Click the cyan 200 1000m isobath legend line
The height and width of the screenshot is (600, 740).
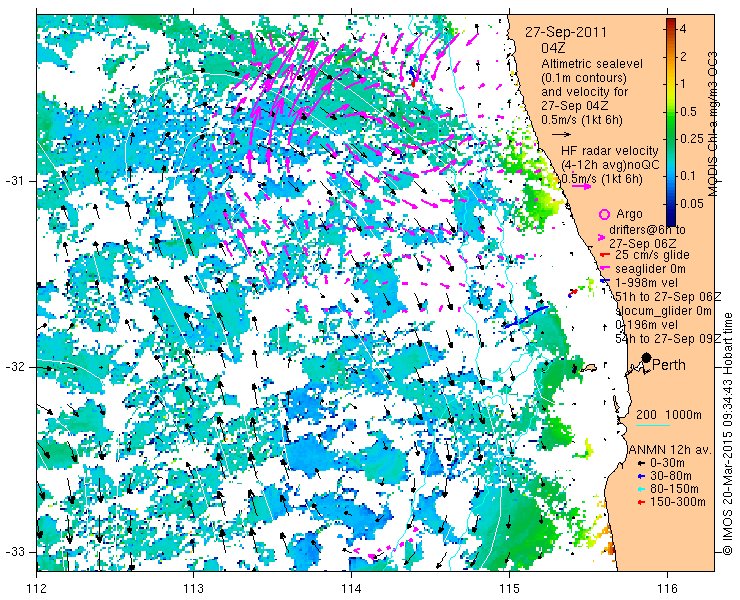coord(653,425)
